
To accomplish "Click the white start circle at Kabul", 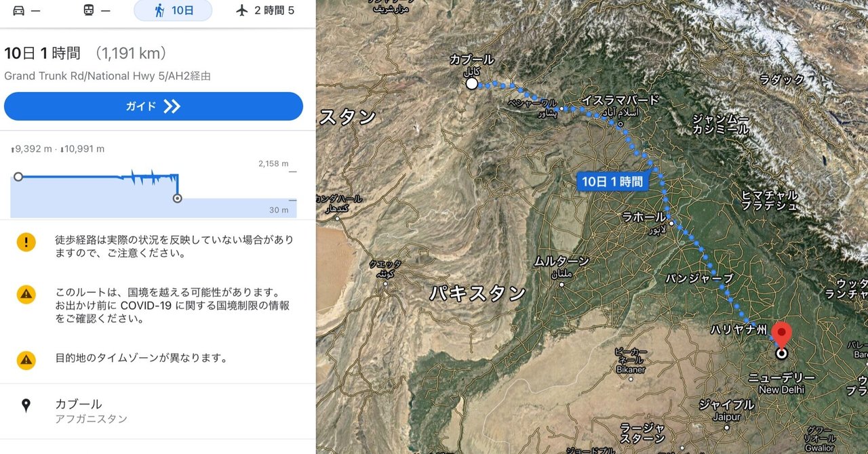I will [471, 83].
